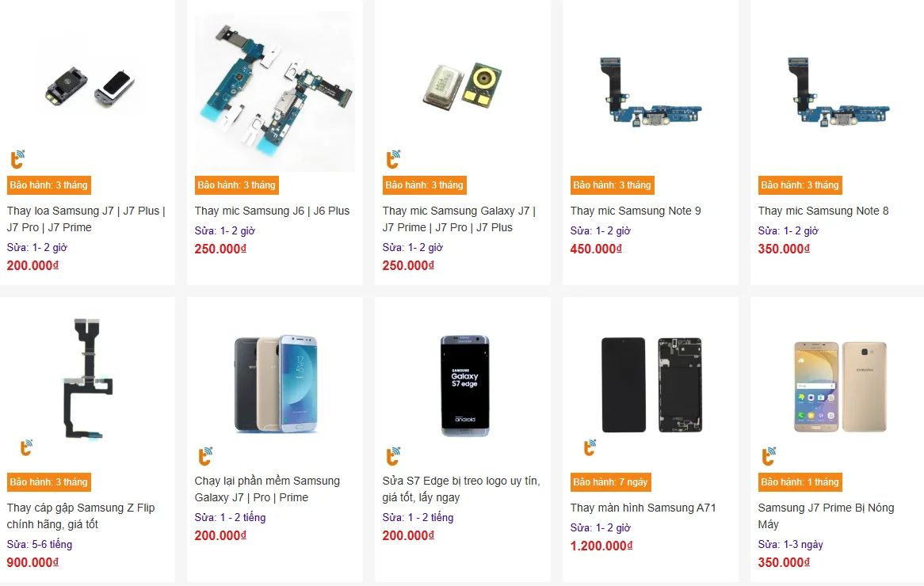The height and width of the screenshot is (586, 924).
Task: Open "Thay màn hình Samsung A71" link
Action: pos(643,508)
